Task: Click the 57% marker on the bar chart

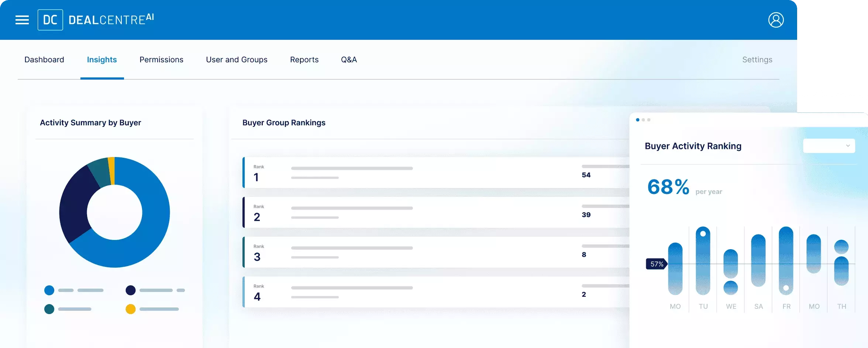Action: (656, 264)
